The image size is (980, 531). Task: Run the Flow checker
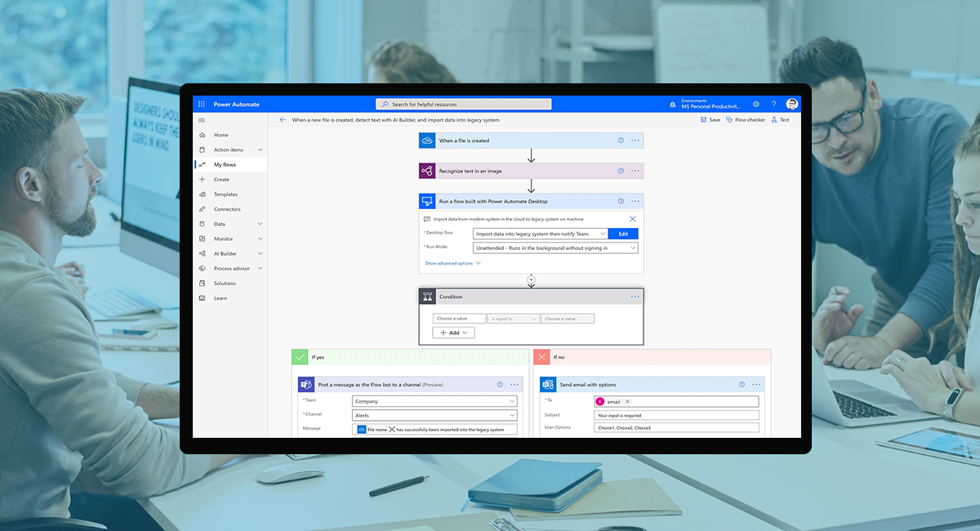746,120
